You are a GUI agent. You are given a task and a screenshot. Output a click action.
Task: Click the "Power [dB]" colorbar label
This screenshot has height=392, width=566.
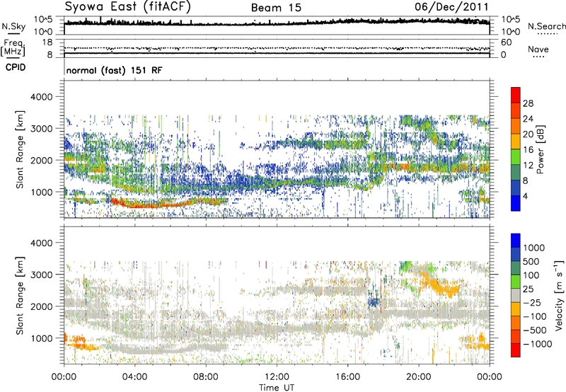[541, 149]
